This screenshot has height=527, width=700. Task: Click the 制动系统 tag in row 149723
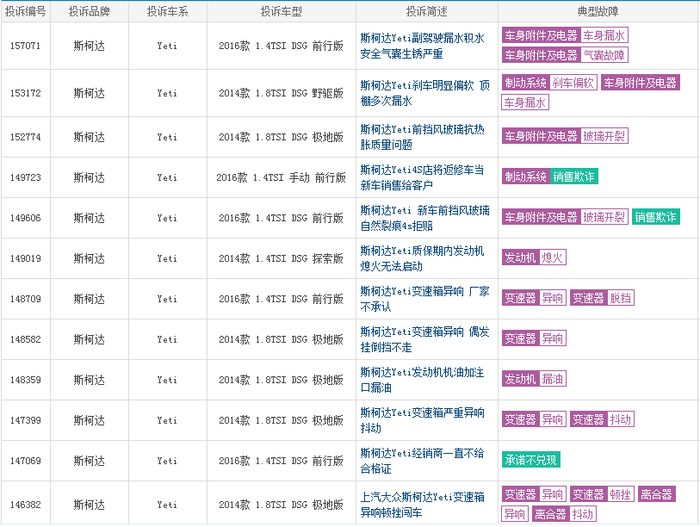point(526,177)
